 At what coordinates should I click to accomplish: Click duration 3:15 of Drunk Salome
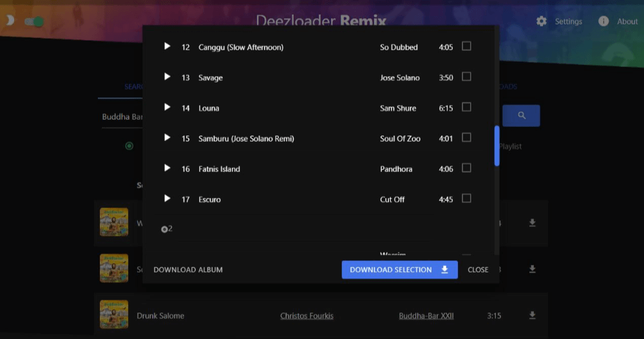point(494,316)
